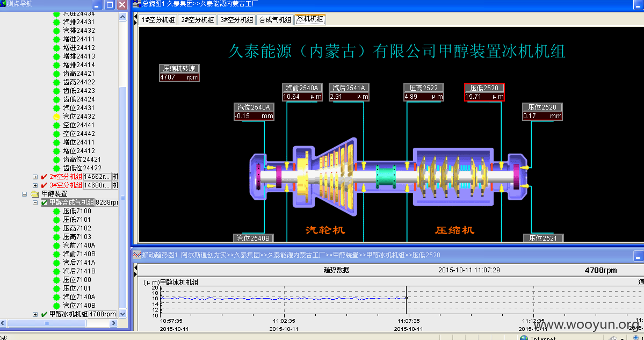Click the tree horizontal scrollbar thumb

[47, 323]
